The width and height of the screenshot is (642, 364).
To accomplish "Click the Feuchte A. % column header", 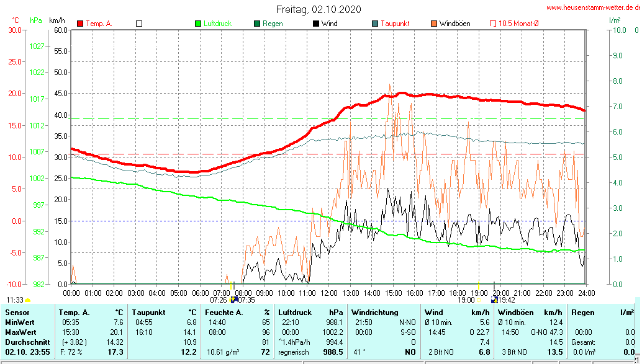I will (238, 313).
